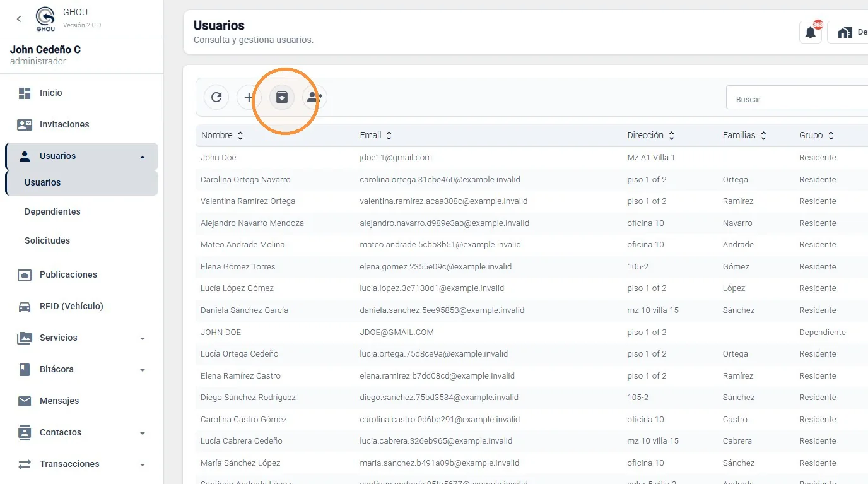
Task: Click the Mateo Andrade Molina name cell
Action: (243, 245)
